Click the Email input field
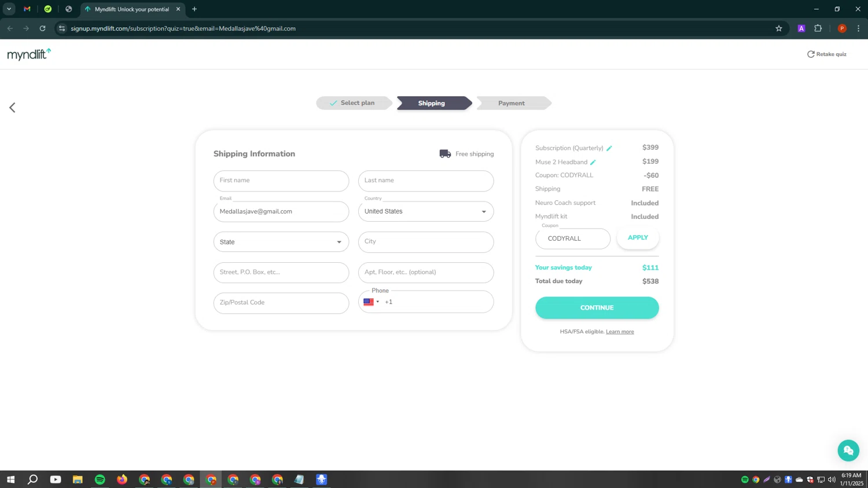Viewport: 868px width, 488px height. point(281,212)
